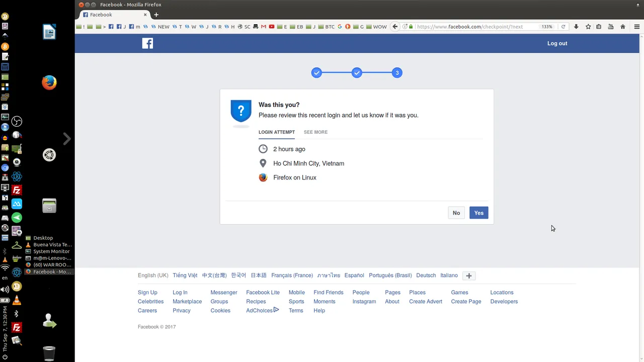
Task: Switch to the Desktop entry in window list
Action: point(49,238)
